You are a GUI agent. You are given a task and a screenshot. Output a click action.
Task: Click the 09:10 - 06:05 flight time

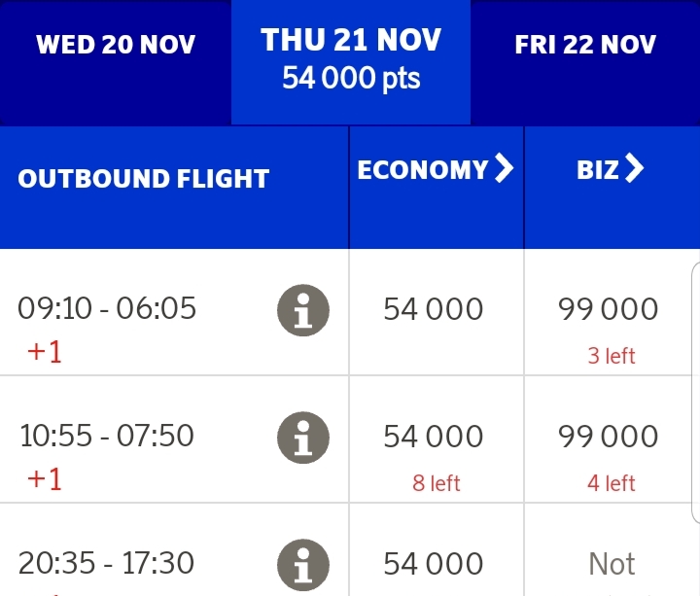coord(107,309)
